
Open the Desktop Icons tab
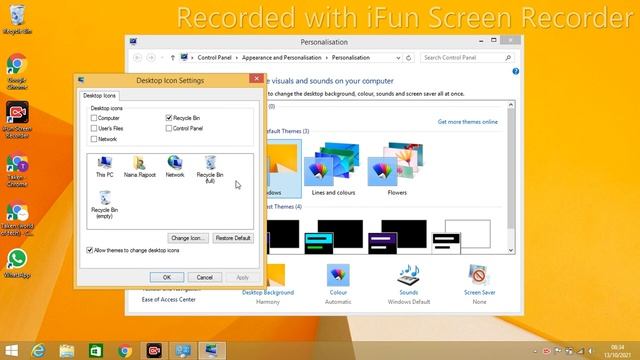coord(99,96)
